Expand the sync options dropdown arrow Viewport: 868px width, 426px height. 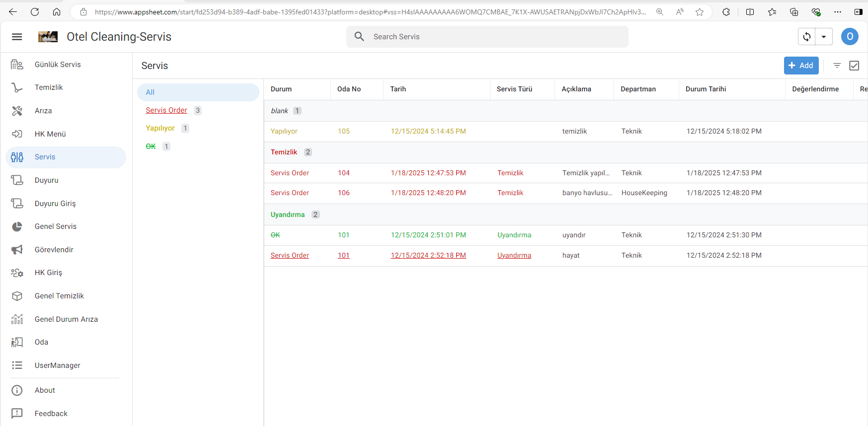pos(824,37)
